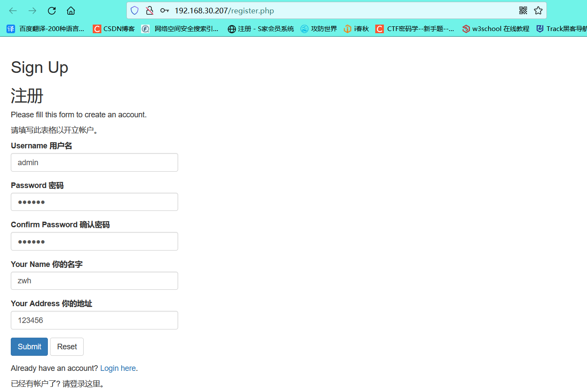The height and width of the screenshot is (392, 587).
Task: Click the Username field containing admin
Action: pyautogui.click(x=94, y=163)
